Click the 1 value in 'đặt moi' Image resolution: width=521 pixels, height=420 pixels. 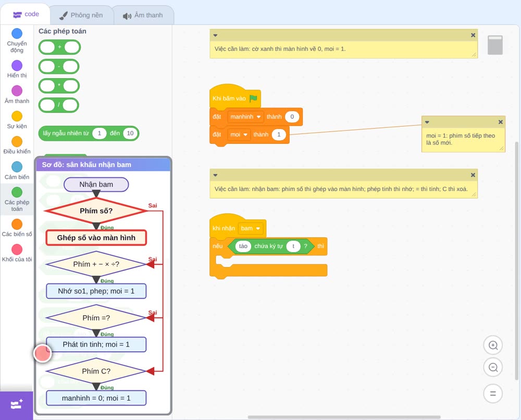pos(279,134)
